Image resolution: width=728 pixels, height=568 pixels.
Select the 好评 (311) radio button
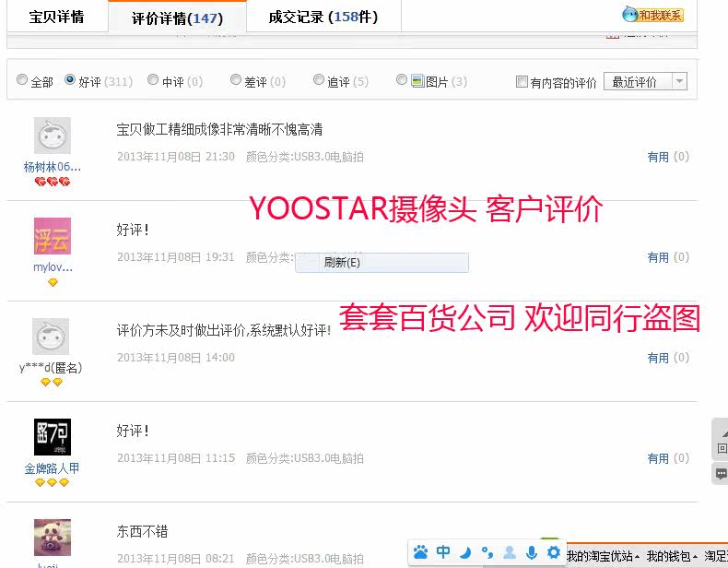tap(70, 79)
